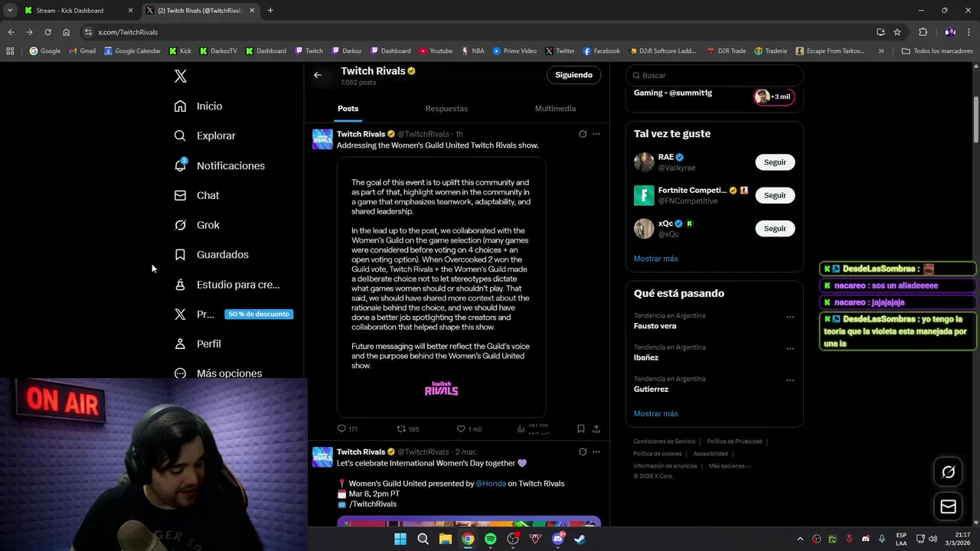Open more options for Gutierrez trend
Image resolution: width=980 pixels, height=551 pixels.
(790, 380)
